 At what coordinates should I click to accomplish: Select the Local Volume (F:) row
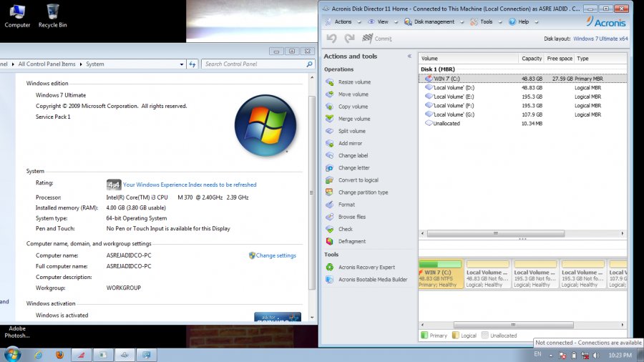[x=523, y=105]
